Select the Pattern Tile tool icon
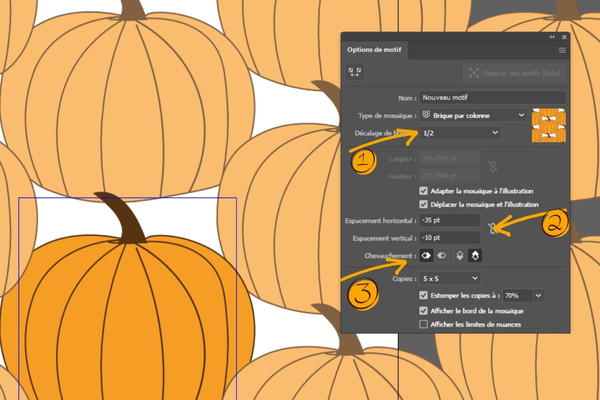 pyautogui.click(x=355, y=72)
